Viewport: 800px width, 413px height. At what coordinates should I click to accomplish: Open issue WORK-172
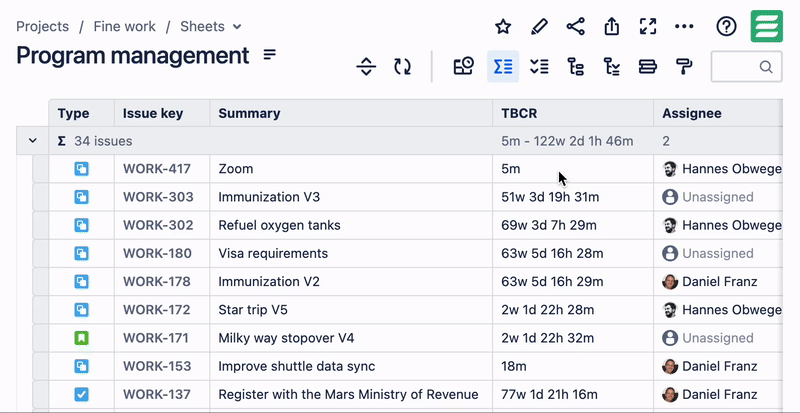157,310
